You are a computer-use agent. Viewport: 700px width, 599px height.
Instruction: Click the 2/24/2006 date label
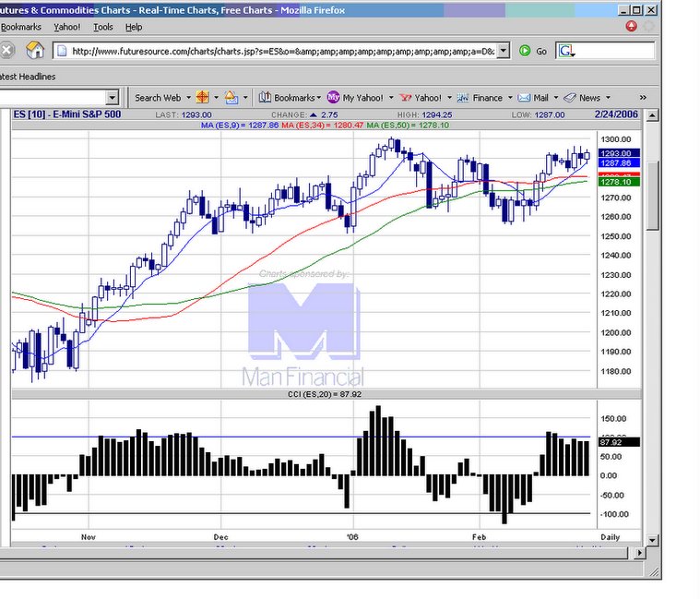616,114
